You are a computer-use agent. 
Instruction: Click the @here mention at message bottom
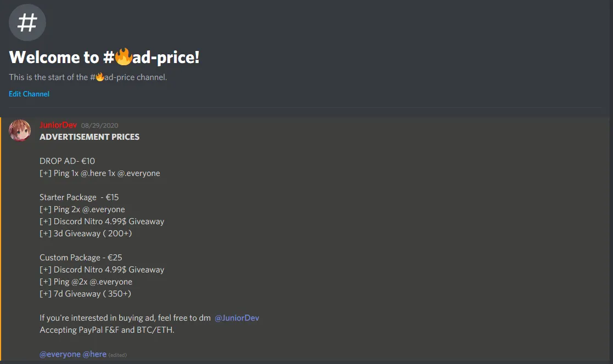(94, 354)
